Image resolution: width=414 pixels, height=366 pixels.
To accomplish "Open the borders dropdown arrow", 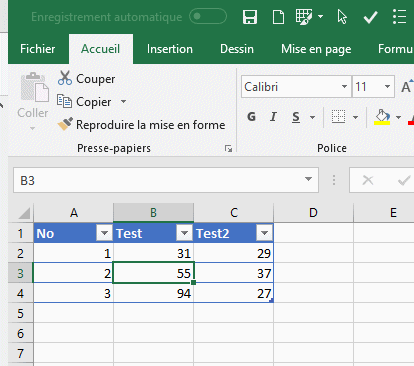I will click(355, 117).
